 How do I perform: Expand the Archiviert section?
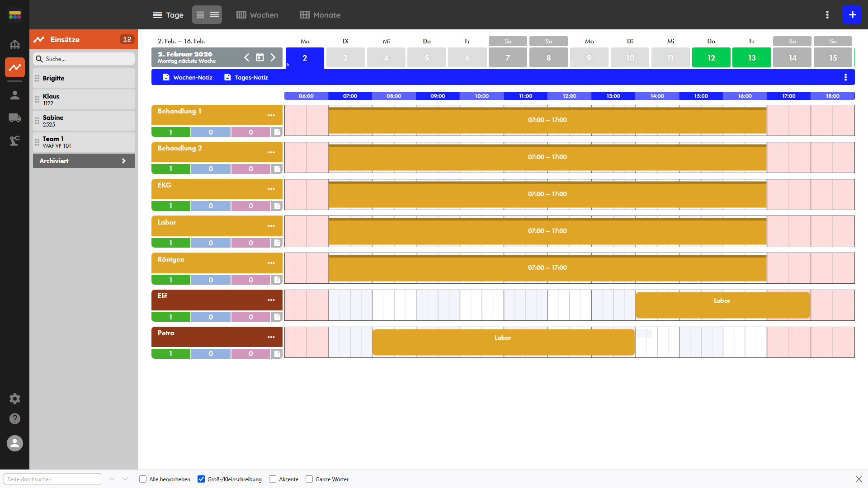coord(84,161)
